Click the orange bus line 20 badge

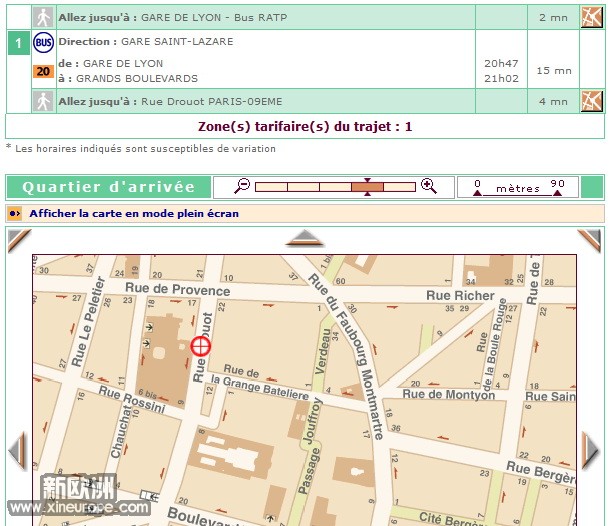click(x=43, y=71)
